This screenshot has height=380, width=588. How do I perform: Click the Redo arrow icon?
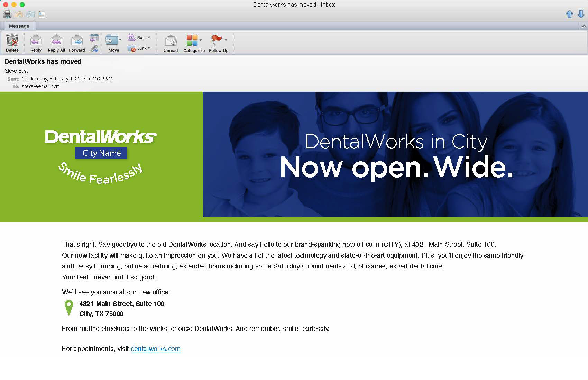pyautogui.click(x=30, y=15)
